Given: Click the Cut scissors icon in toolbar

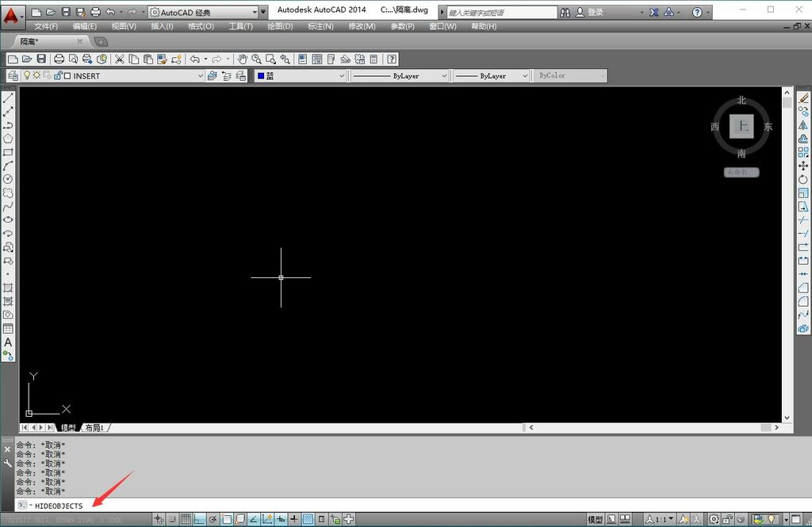Looking at the screenshot, I should point(120,59).
